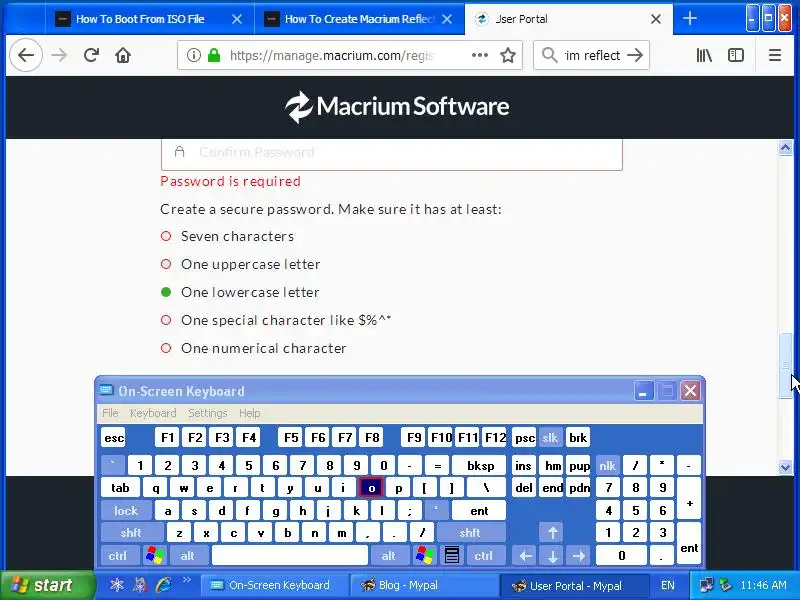
Task: Click the page vertical scrollbar thumb
Action: (786, 365)
